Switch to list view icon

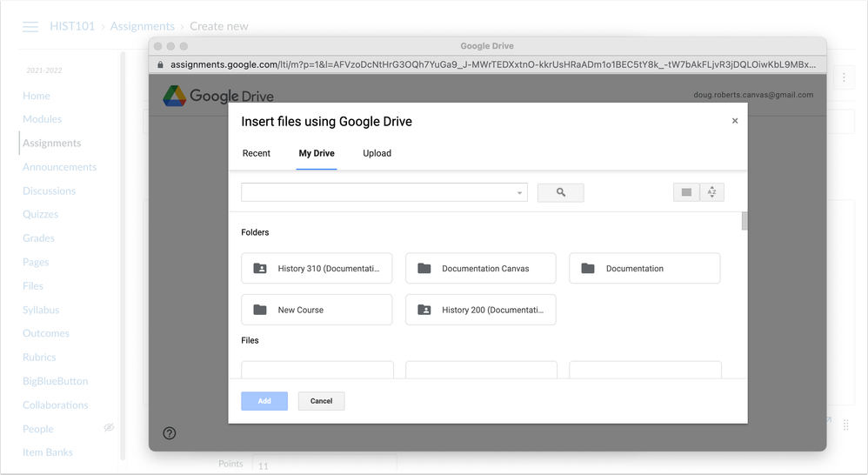tap(686, 192)
